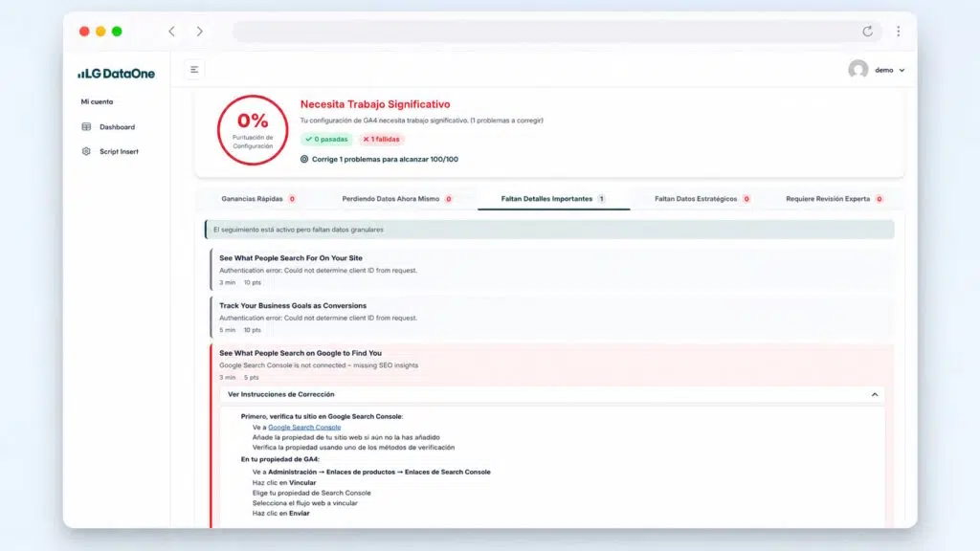980x551 pixels.
Task: Open Script Insert gear item
Action: tap(110, 151)
